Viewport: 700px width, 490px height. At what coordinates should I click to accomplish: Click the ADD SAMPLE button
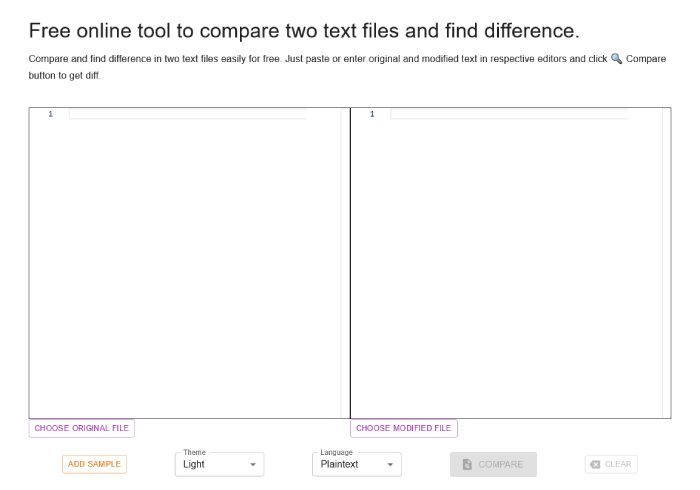click(x=94, y=464)
